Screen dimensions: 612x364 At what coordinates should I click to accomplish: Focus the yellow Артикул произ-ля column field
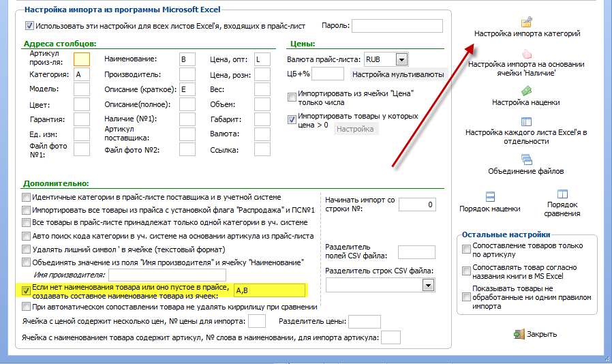click(82, 59)
